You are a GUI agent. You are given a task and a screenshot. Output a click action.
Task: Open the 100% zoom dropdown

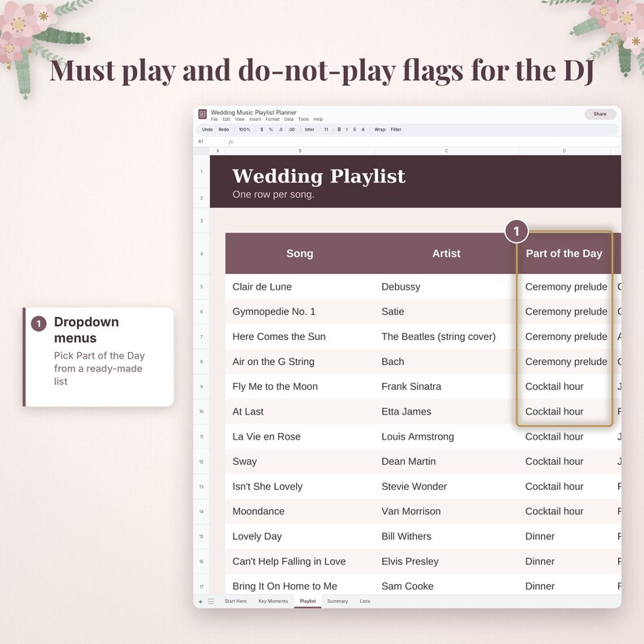pos(244,130)
